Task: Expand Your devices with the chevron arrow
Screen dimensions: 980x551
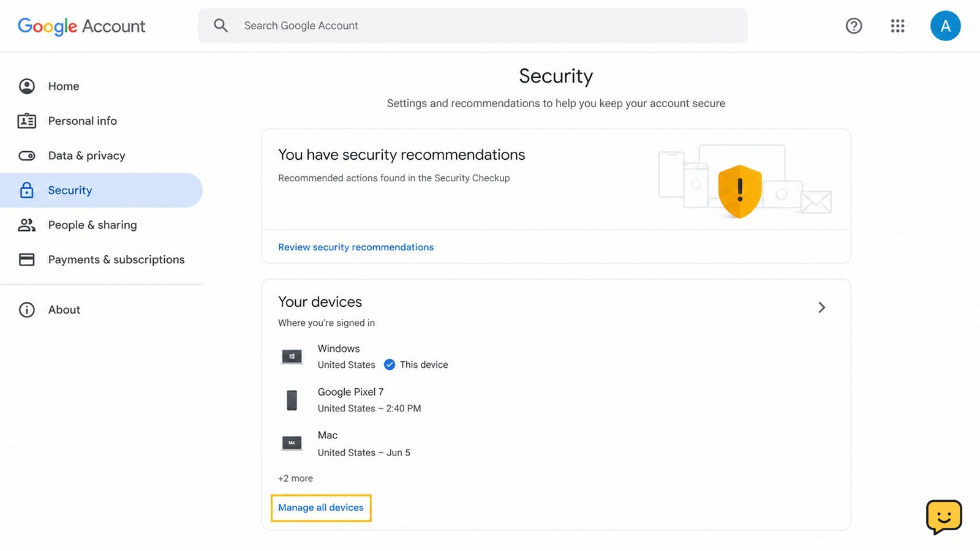Action: pyautogui.click(x=822, y=307)
